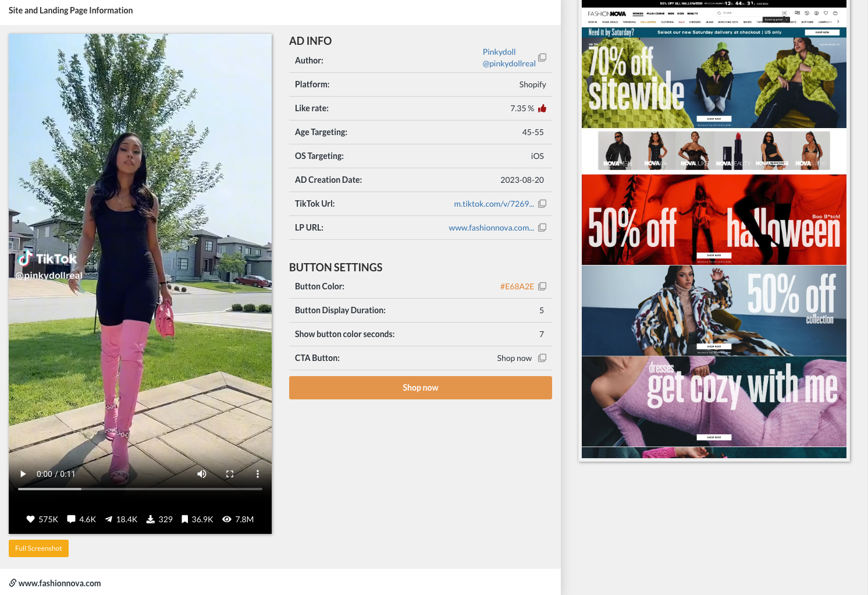Image resolution: width=868 pixels, height=595 pixels.
Task: Copy the LP URL
Action: (542, 228)
